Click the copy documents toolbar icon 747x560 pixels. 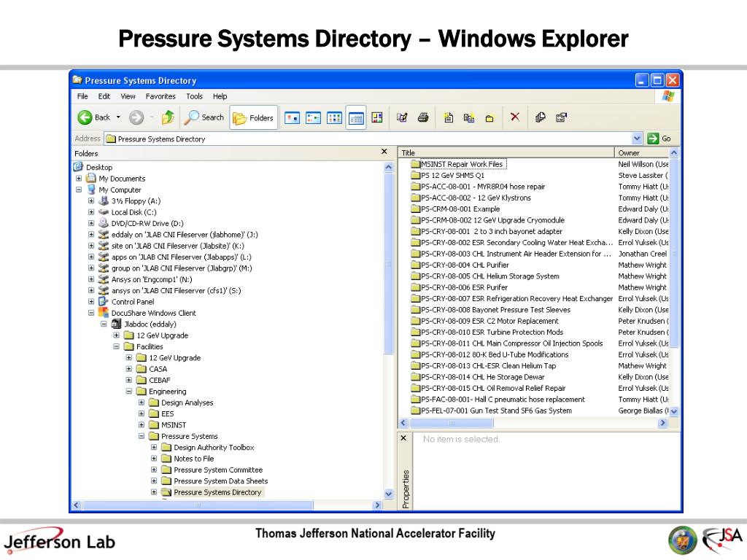tap(469, 117)
